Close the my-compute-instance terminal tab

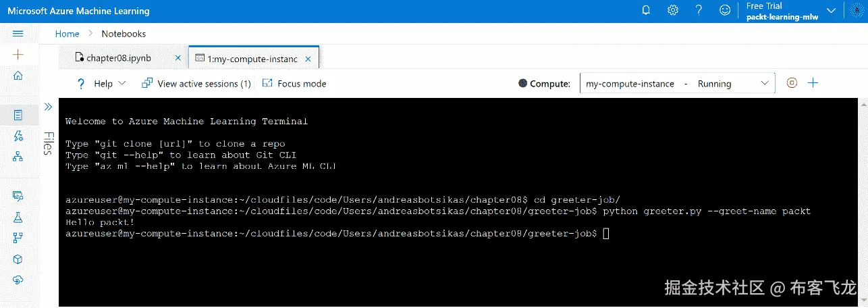click(308, 59)
